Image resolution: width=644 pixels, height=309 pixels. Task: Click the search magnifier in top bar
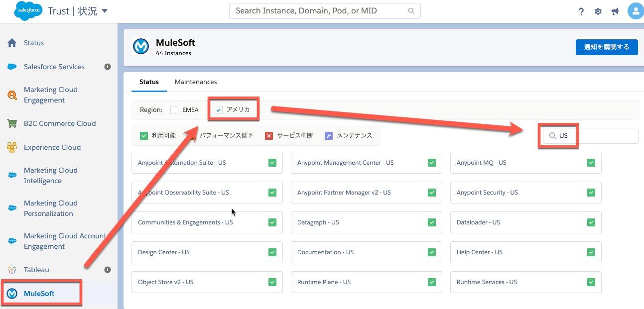pos(411,10)
